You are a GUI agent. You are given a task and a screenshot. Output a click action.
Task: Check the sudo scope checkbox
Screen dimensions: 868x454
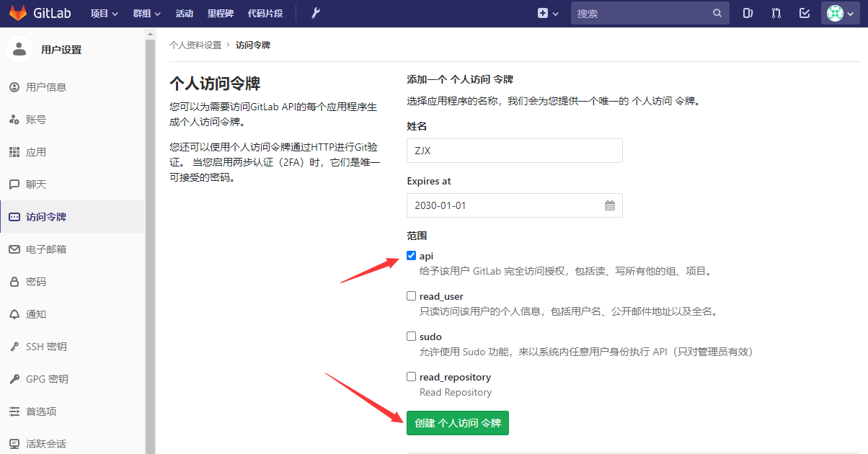click(x=411, y=336)
